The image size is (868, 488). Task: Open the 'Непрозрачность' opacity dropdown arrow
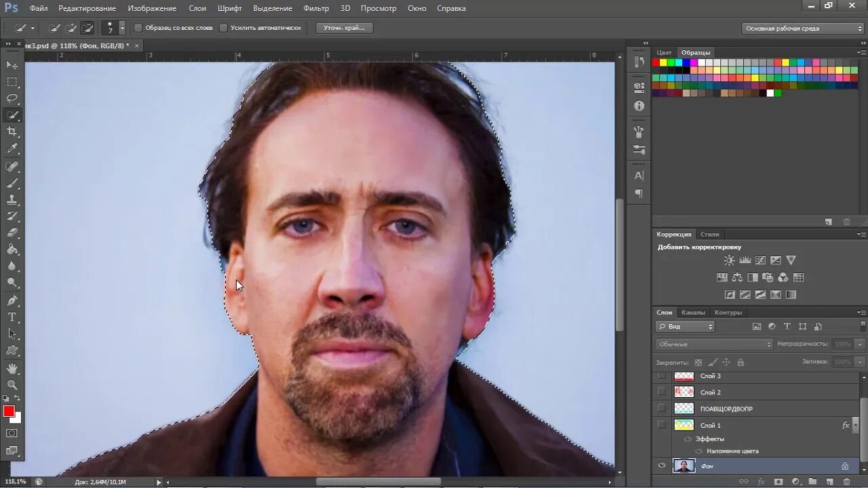click(x=861, y=344)
